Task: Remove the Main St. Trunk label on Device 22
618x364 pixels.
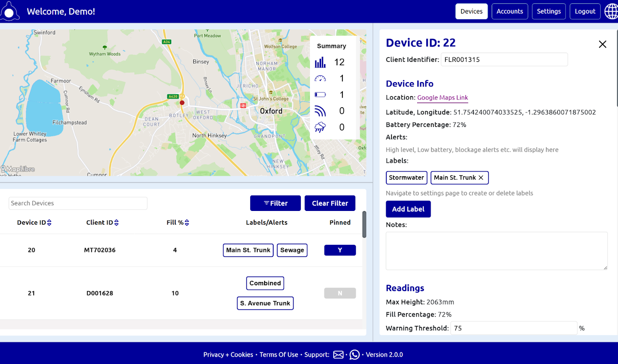Action: pos(481,178)
